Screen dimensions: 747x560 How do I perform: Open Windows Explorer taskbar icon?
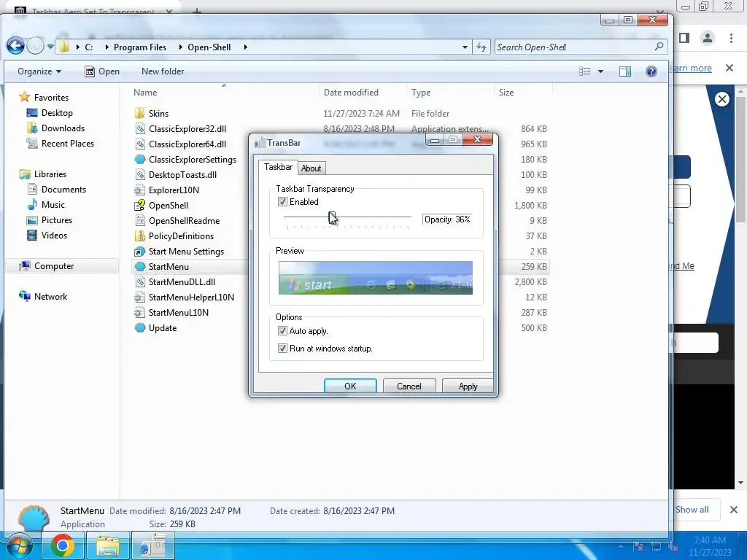[x=108, y=545]
